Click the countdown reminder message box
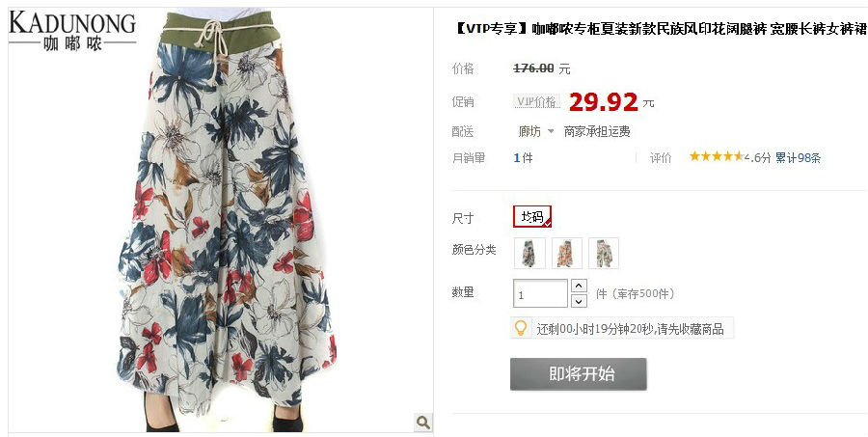The image size is (868, 437). coord(622,328)
